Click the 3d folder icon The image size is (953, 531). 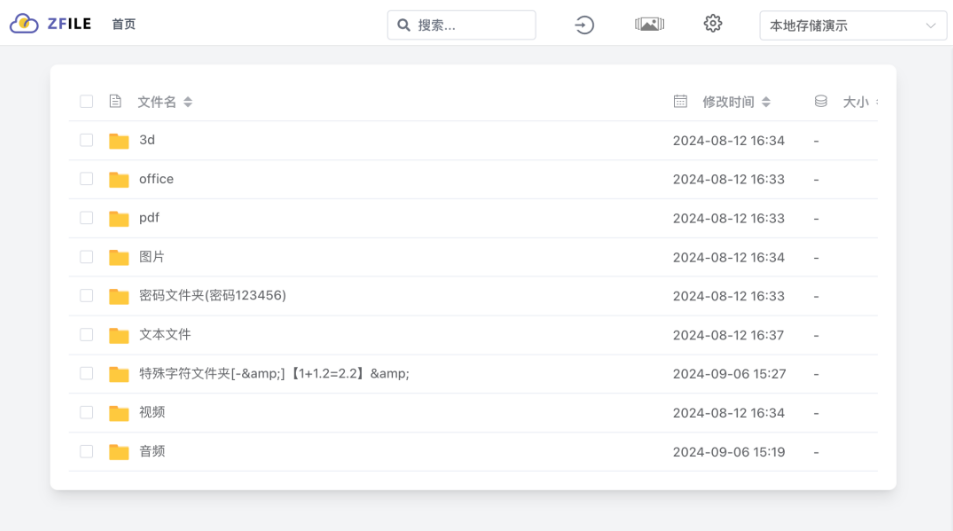coord(119,140)
